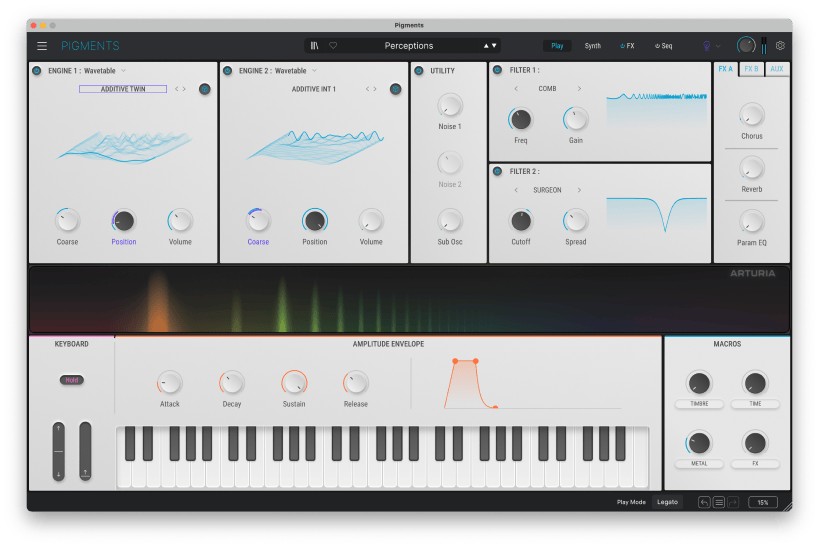Favorite the Perceptions preset with heart icon
This screenshot has height=547, width=819.
[x=333, y=46]
